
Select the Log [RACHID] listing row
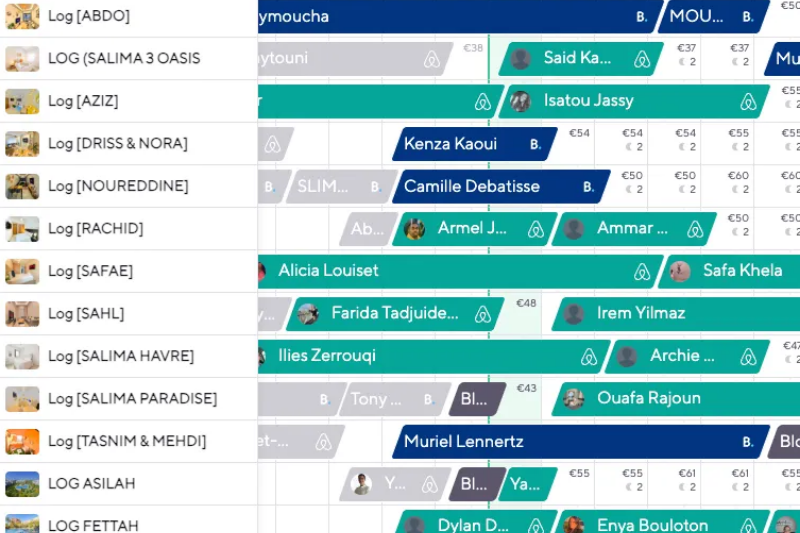[x=129, y=229]
